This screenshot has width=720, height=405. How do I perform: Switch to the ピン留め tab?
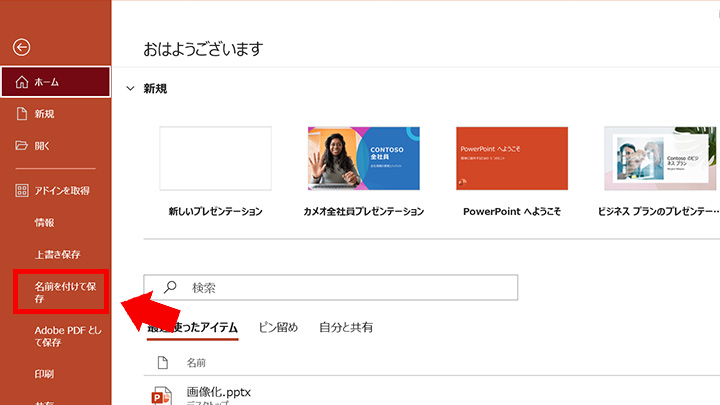coord(278,327)
